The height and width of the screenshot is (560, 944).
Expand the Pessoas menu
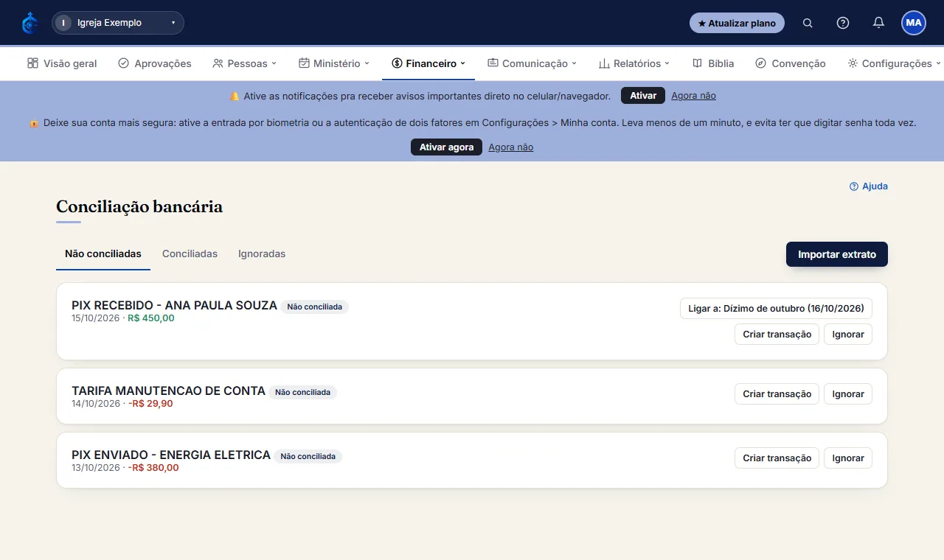tap(245, 63)
